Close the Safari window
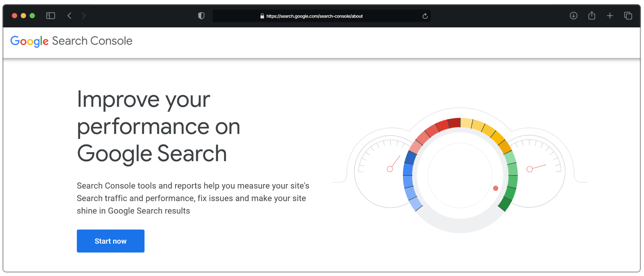644x276 pixels. coord(15,16)
